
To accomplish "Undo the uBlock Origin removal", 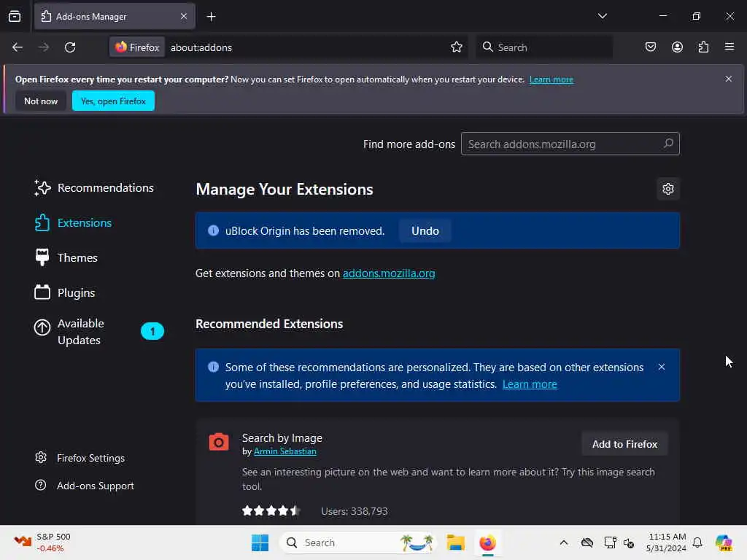I will (425, 231).
